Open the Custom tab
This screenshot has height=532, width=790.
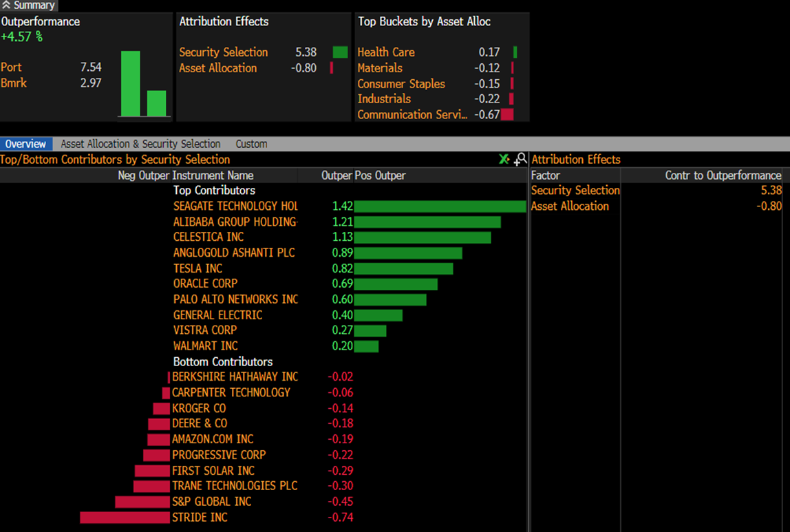click(x=251, y=144)
